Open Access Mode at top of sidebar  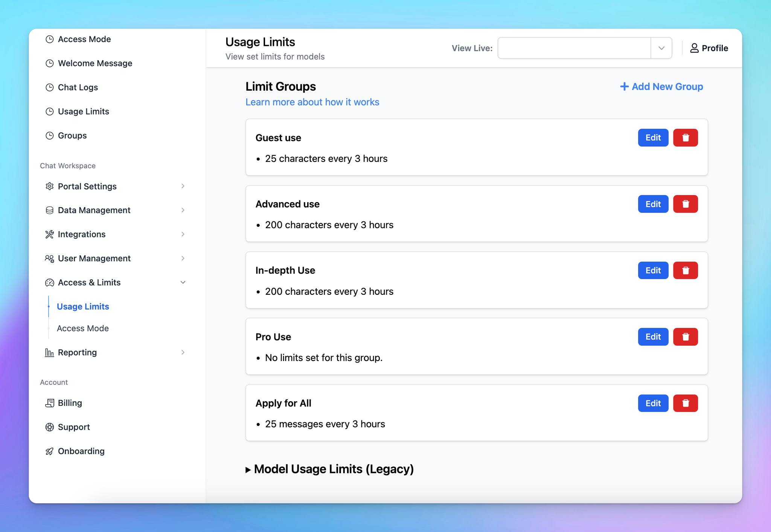[x=84, y=39]
